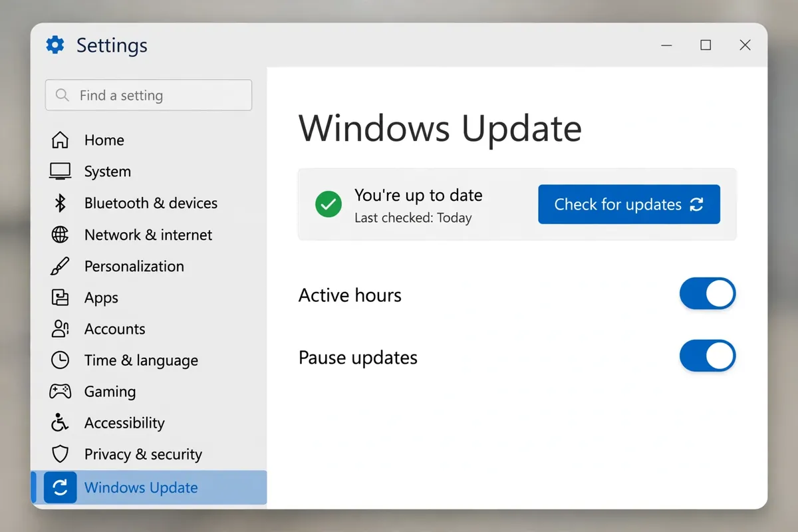
Task: Click "Last checked: Today" text
Action: tap(413, 218)
